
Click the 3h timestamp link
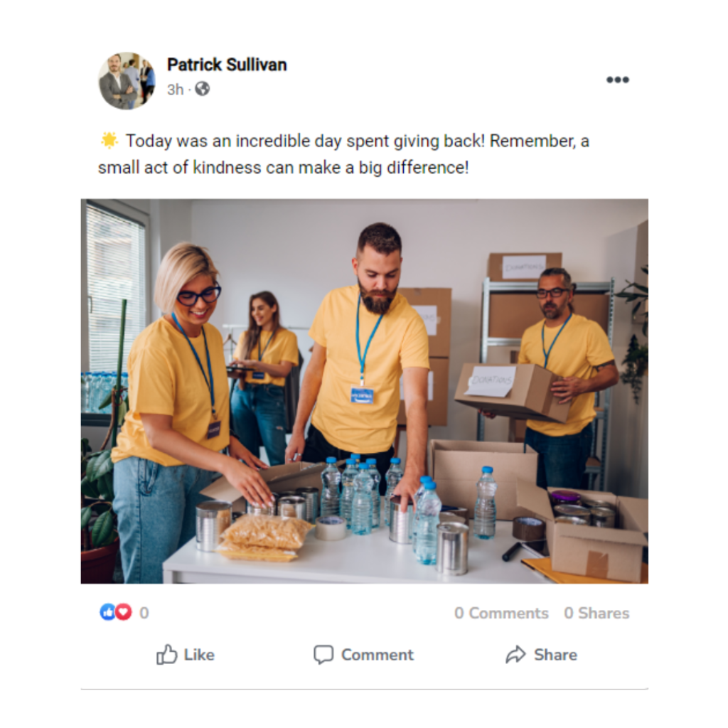(x=175, y=89)
